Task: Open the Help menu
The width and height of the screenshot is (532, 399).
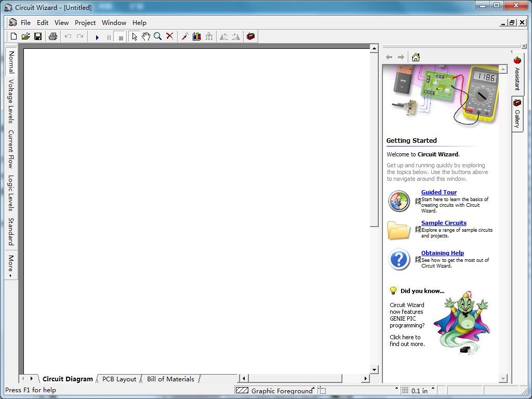Action: click(x=139, y=23)
